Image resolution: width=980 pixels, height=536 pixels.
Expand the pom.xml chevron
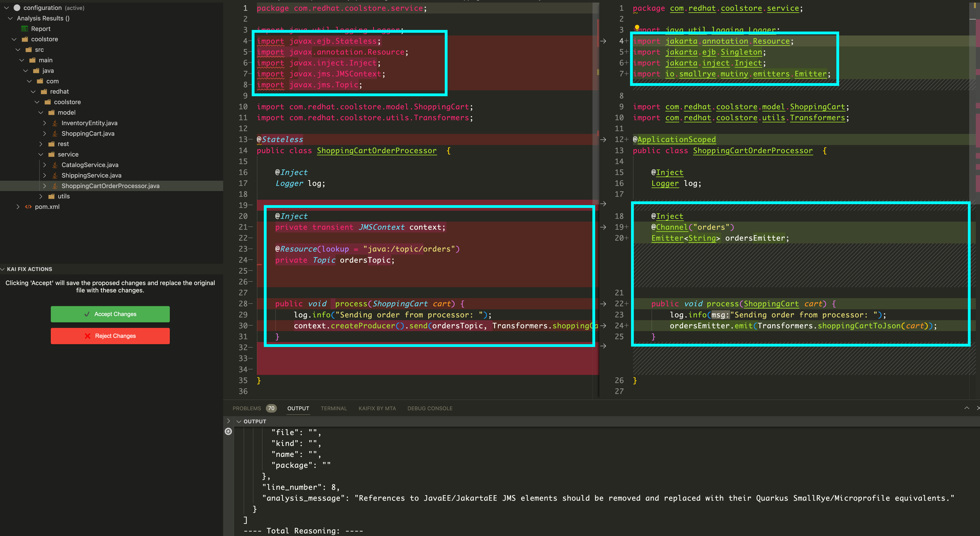point(18,207)
